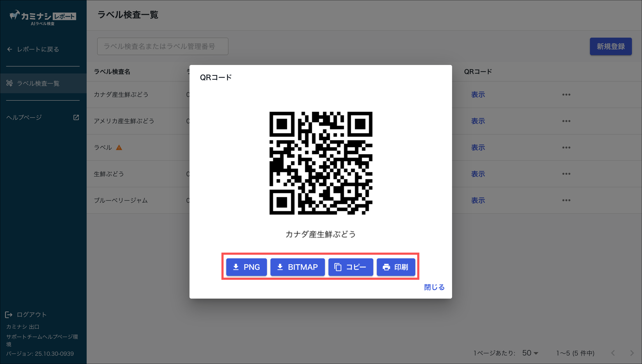Go to previous page with left chevron

(613, 353)
